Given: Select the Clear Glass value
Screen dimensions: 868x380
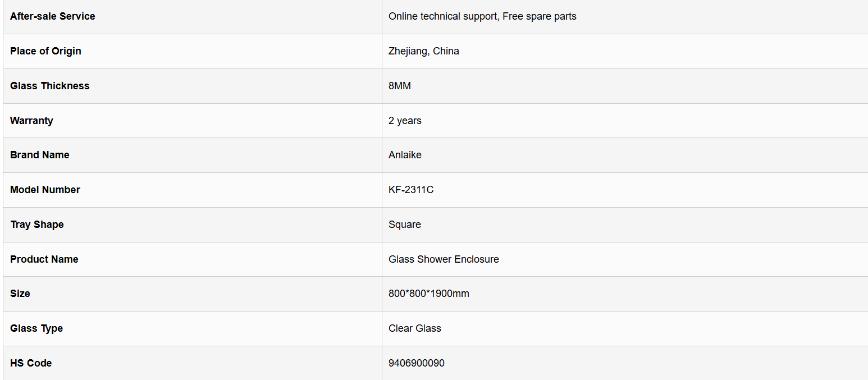Looking at the screenshot, I should 415,328.
